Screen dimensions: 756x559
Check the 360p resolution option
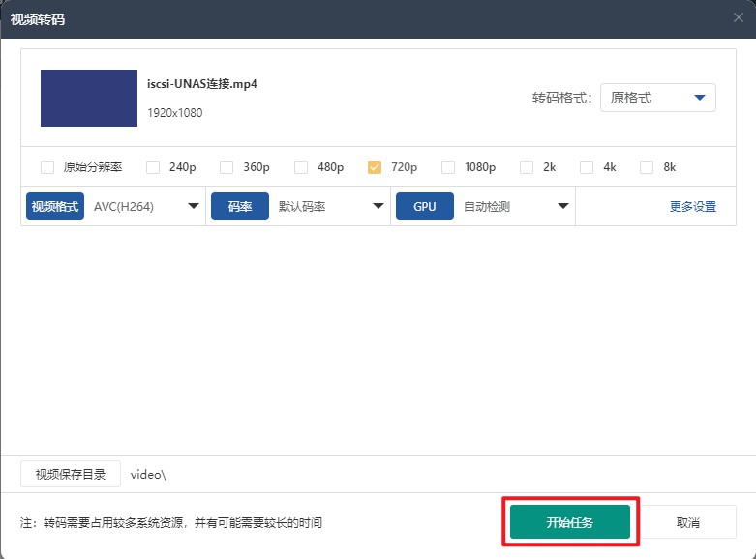click(227, 167)
